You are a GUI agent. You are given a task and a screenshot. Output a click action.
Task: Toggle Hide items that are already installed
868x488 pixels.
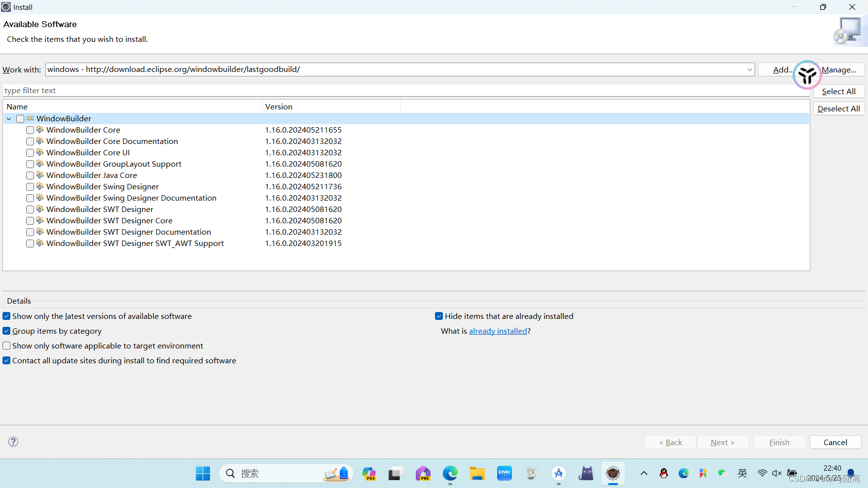pyautogui.click(x=439, y=316)
